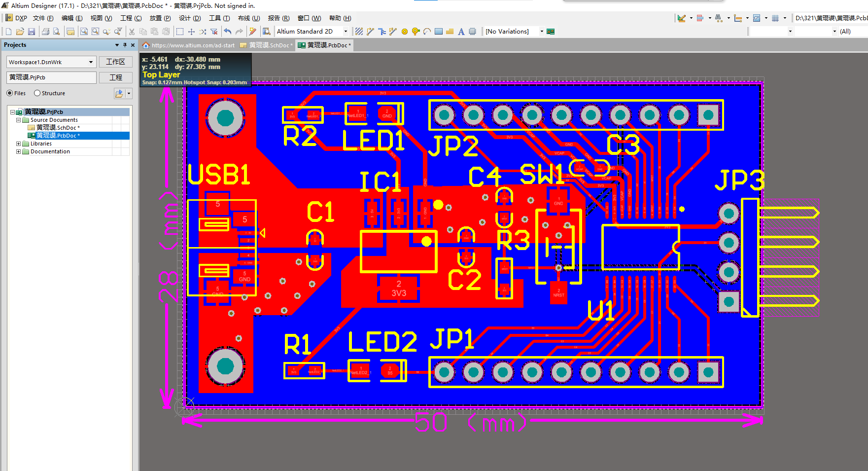
Task: Pin the Projects panel
Action: [x=125, y=45]
